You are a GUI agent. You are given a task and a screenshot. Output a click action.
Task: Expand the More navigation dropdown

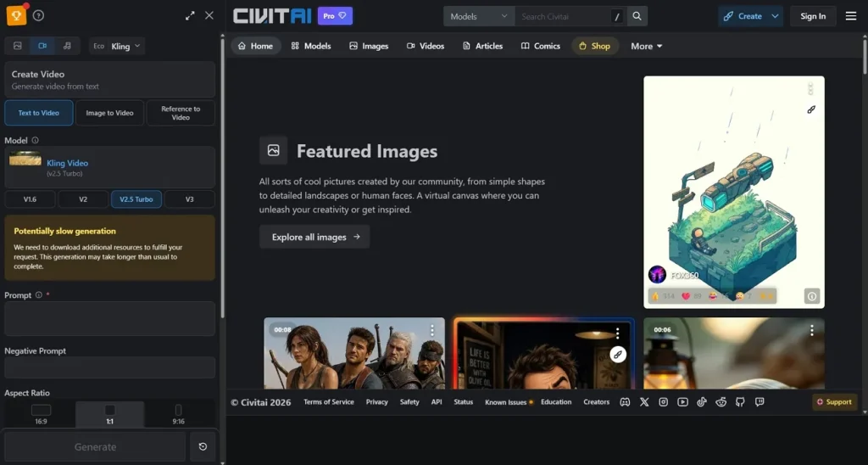(647, 46)
